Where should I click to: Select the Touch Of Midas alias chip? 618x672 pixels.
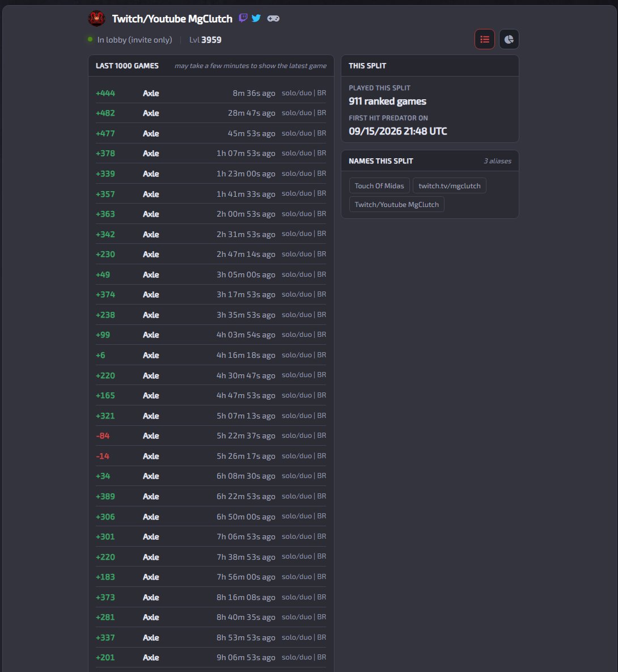pyautogui.click(x=379, y=185)
